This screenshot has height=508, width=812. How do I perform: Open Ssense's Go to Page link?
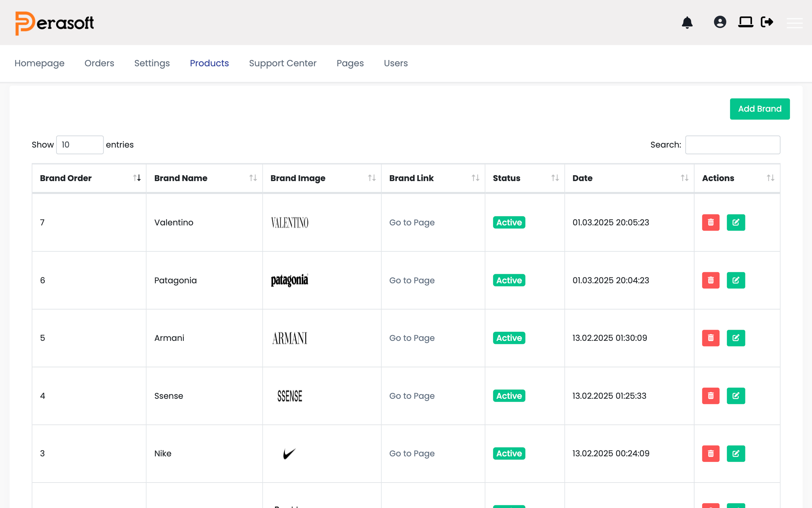pos(412,396)
